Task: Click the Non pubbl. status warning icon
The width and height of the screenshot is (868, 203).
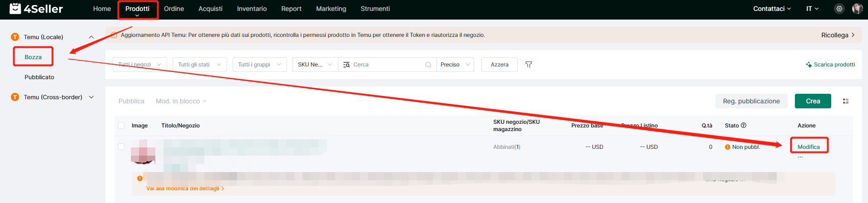Action: [728, 147]
